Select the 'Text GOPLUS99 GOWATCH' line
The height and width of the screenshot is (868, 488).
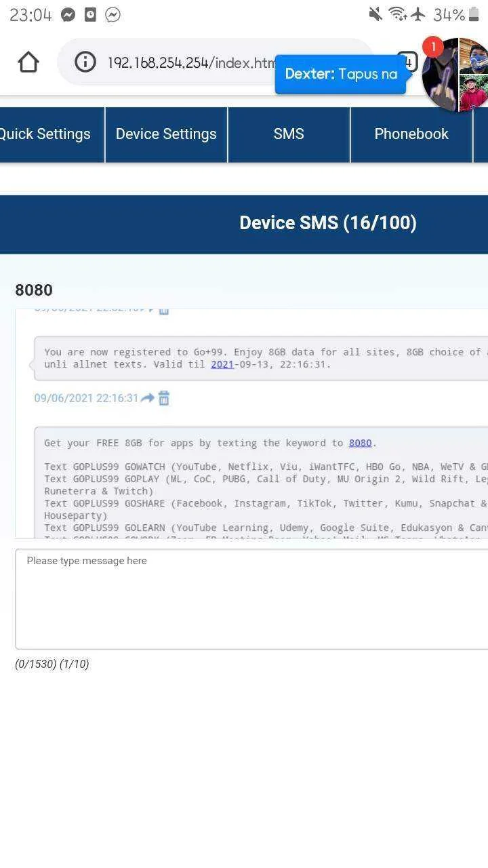(266, 467)
